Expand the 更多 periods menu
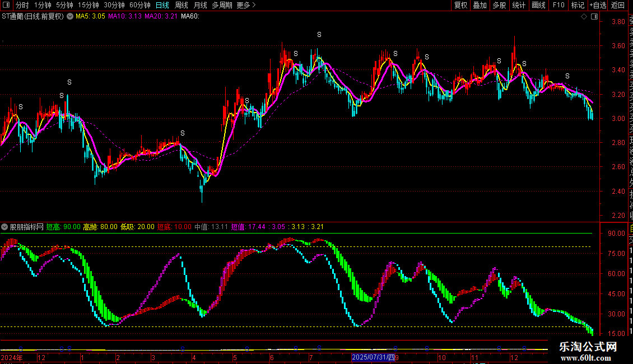The width and height of the screenshot is (633, 364). (x=246, y=5)
